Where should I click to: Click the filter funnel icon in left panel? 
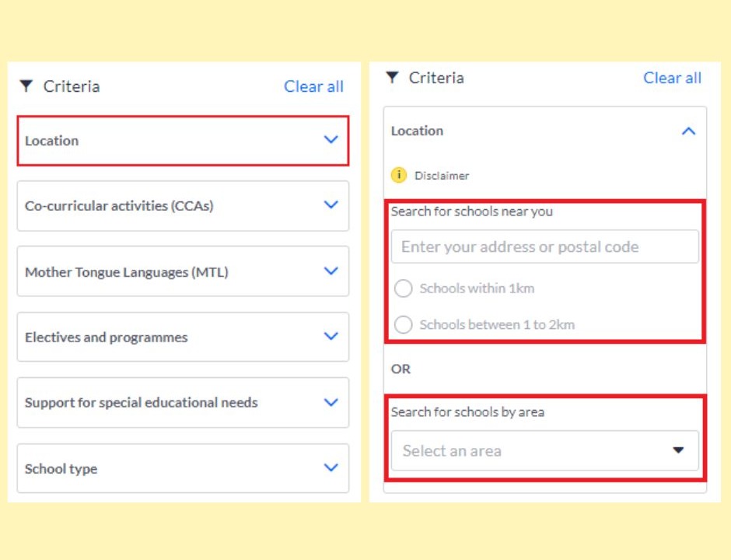pos(26,86)
